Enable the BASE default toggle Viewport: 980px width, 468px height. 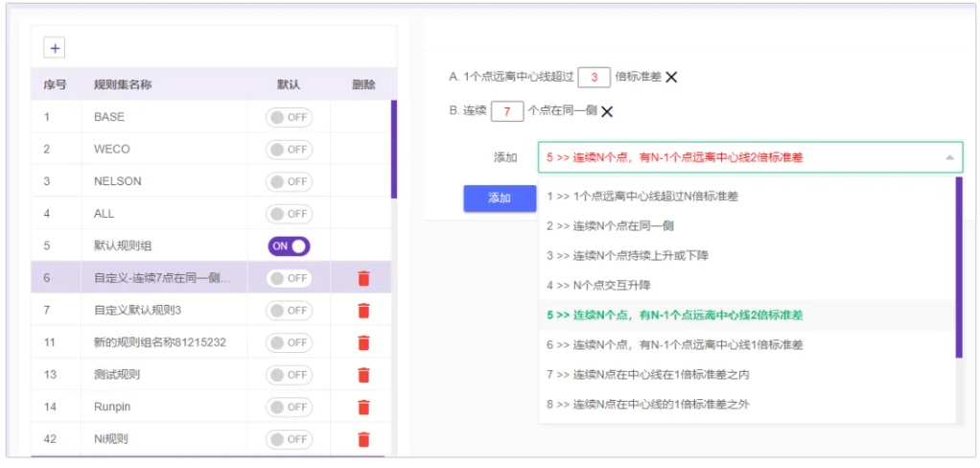tap(289, 117)
